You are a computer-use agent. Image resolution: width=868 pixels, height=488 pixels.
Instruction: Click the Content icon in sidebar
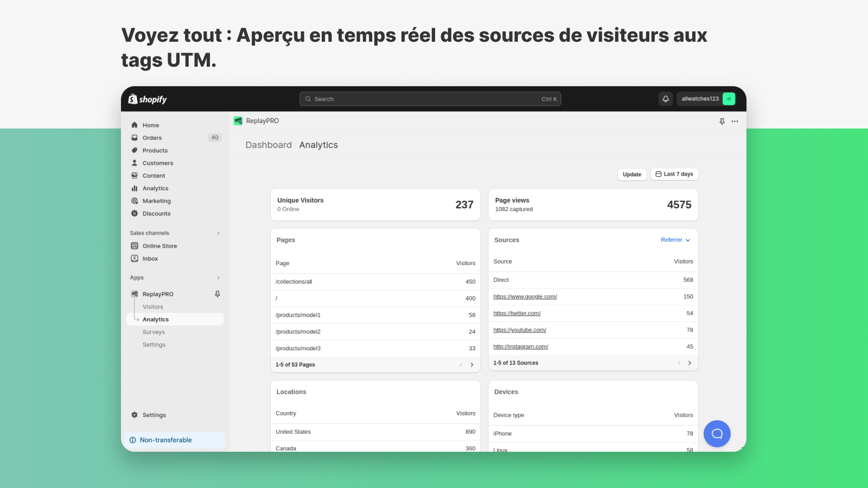coord(135,176)
